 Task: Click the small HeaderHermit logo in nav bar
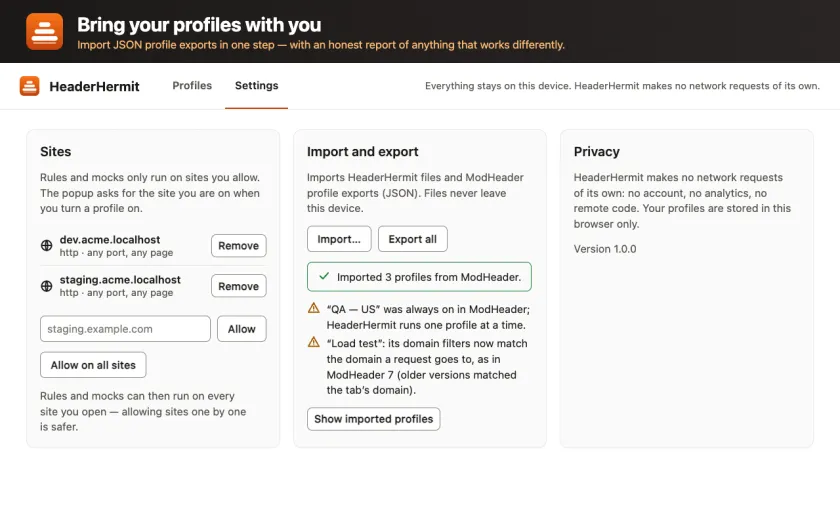29,86
